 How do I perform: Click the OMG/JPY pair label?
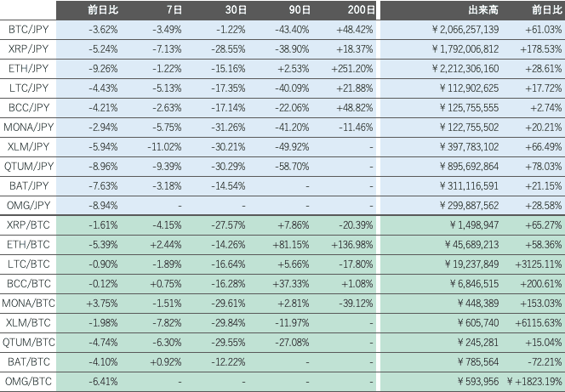pyautogui.click(x=28, y=205)
